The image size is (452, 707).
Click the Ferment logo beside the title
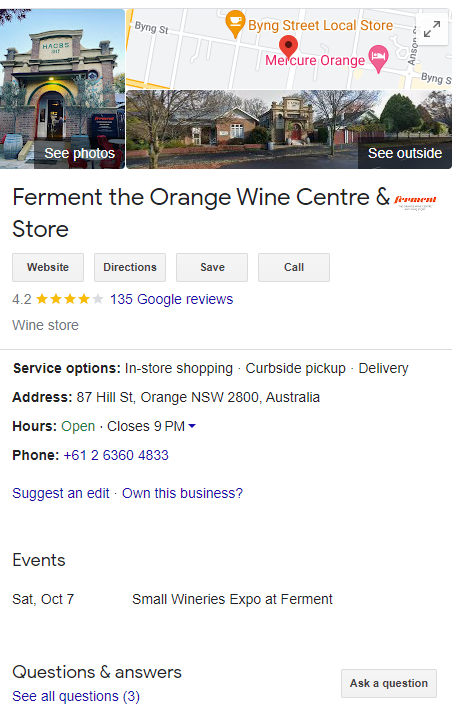coord(415,202)
